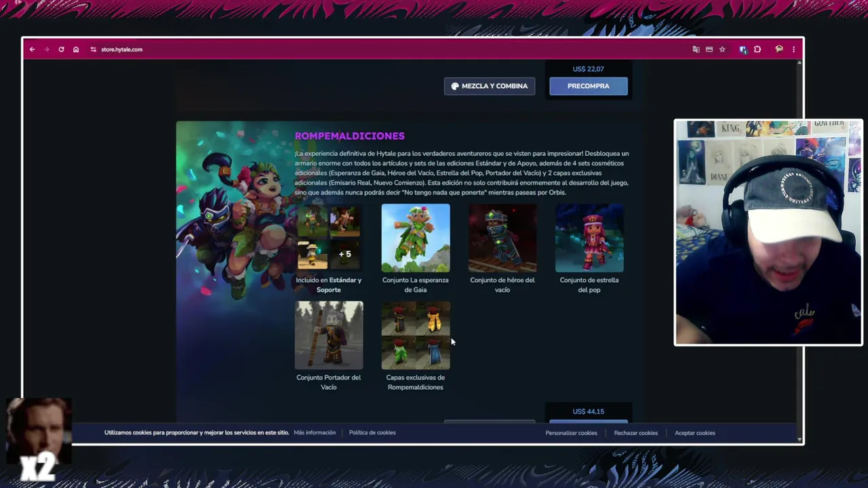Reload the store.hytale.com page
868x488 pixels.
(61, 49)
